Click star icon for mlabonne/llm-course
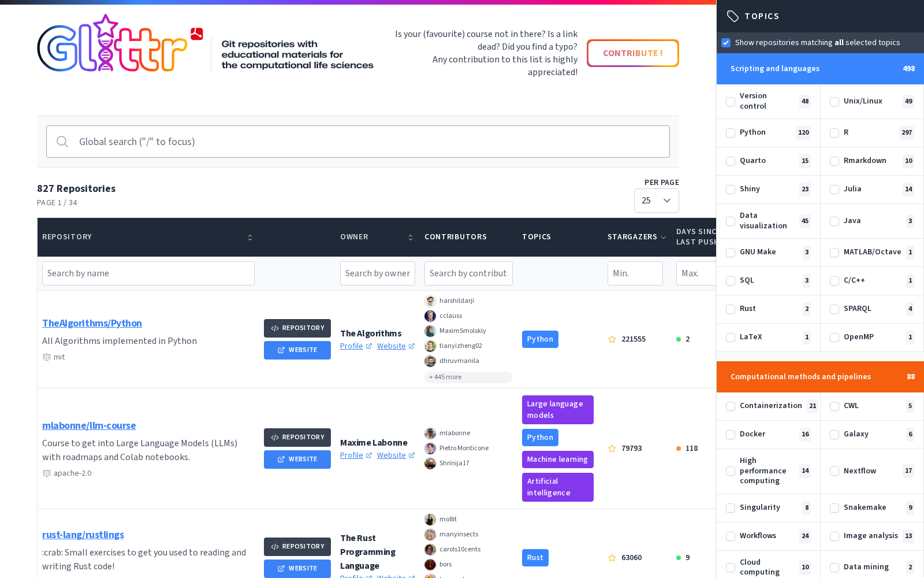 pos(612,449)
